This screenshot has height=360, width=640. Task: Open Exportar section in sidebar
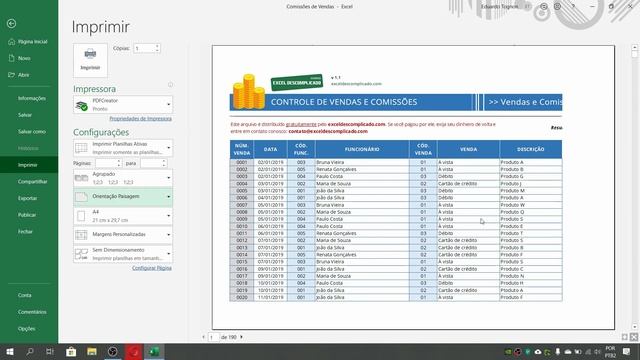click(x=29, y=198)
